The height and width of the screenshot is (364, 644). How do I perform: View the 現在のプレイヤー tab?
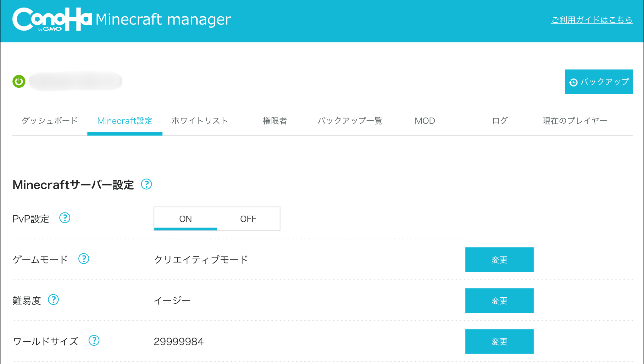point(575,121)
